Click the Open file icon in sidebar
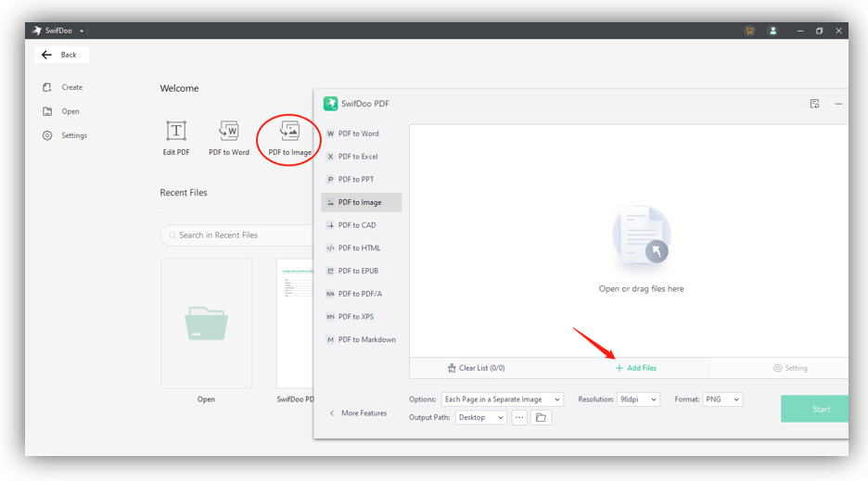The image size is (868, 481). (x=47, y=111)
